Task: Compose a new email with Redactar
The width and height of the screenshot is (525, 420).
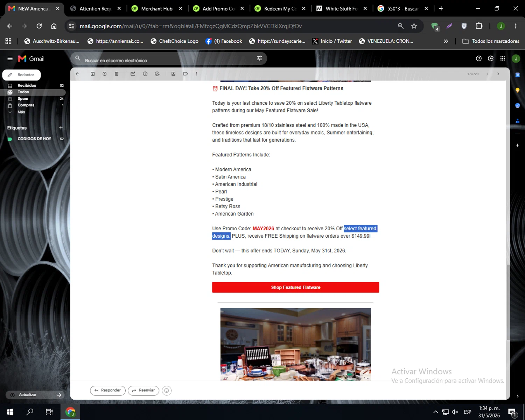Action: click(22, 75)
